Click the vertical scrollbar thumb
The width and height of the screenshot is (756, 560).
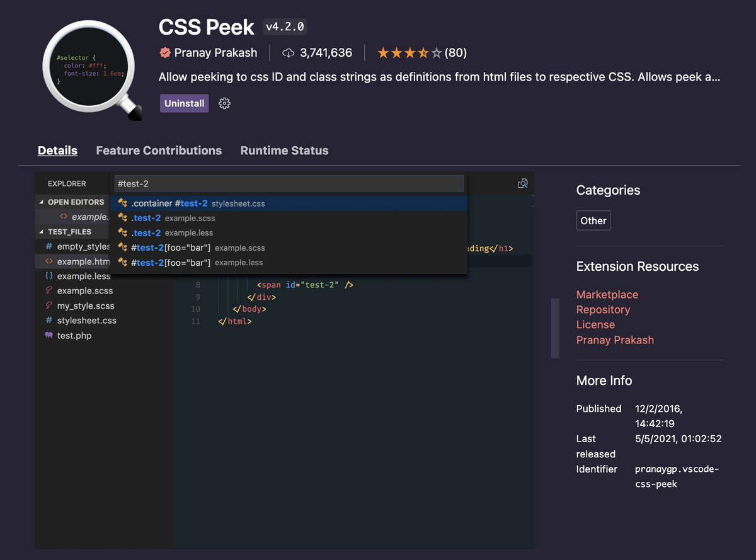pyautogui.click(x=555, y=328)
